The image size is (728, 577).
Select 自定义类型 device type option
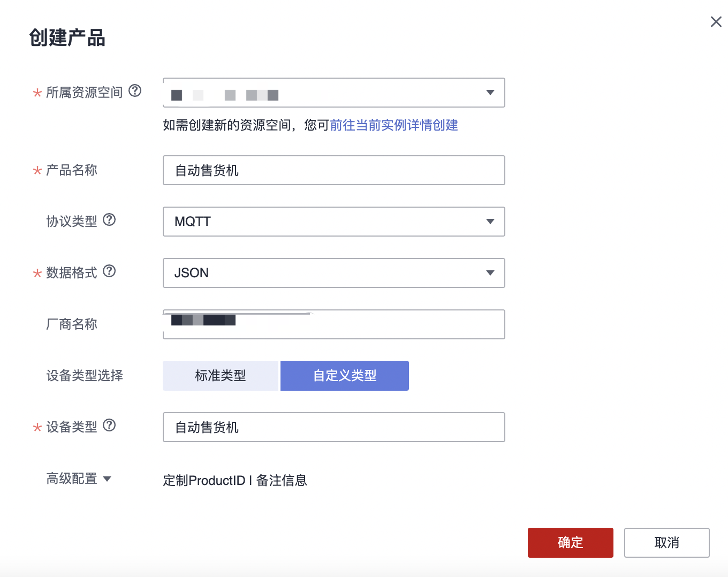(345, 376)
